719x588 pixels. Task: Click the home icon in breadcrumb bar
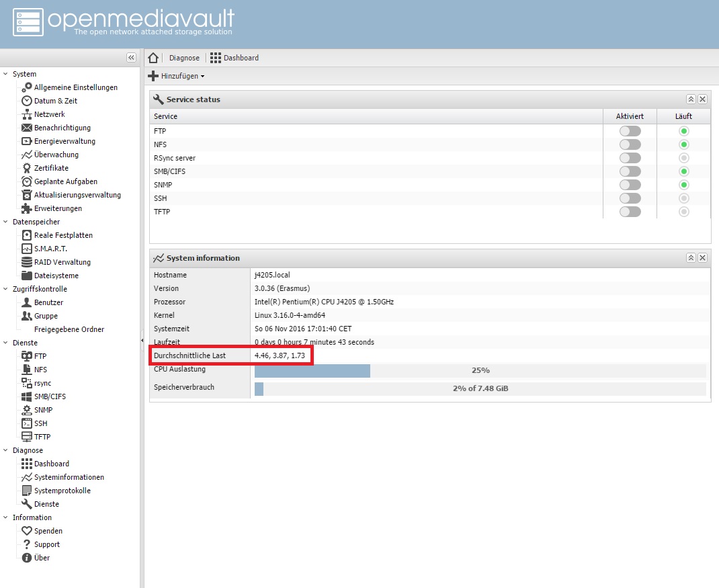154,58
